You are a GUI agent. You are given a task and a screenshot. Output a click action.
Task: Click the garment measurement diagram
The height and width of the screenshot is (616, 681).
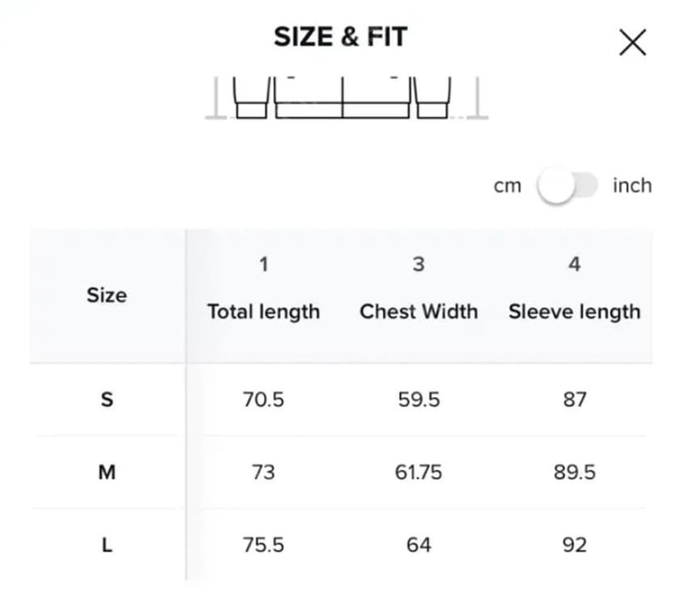click(x=343, y=98)
